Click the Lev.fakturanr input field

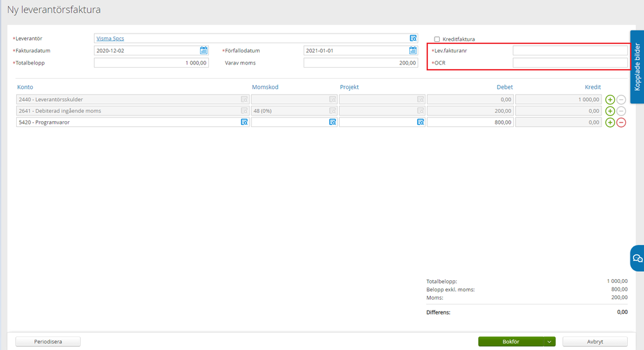[x=570, y=50]
